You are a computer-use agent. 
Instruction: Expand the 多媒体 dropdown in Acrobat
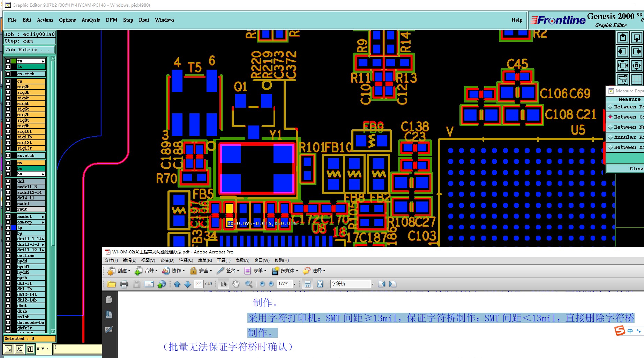(297, 271)
